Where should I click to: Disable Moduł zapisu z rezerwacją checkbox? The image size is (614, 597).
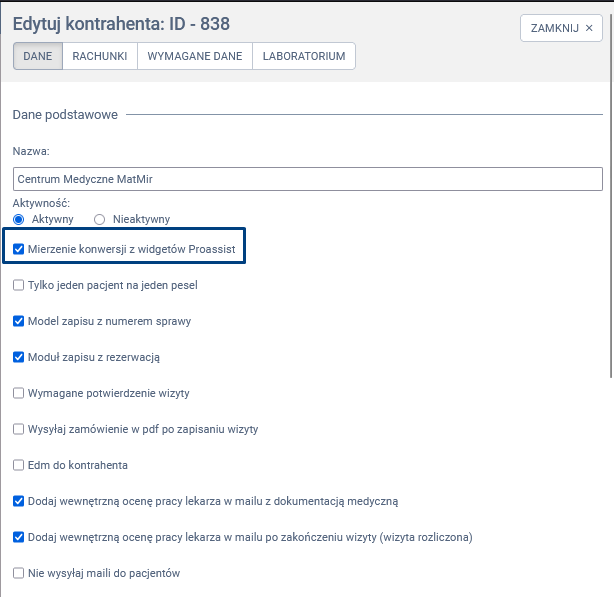coord(19,357)
